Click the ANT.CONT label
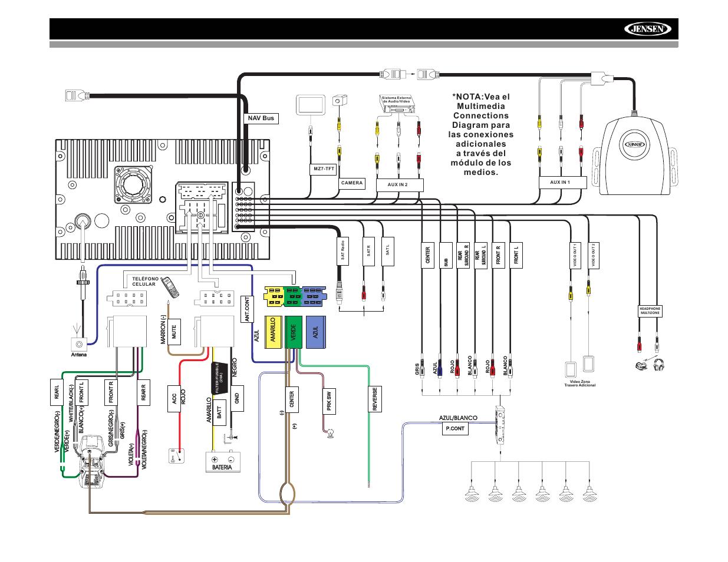This screenshot has width=728, height=562. click(x=248, y=309)
